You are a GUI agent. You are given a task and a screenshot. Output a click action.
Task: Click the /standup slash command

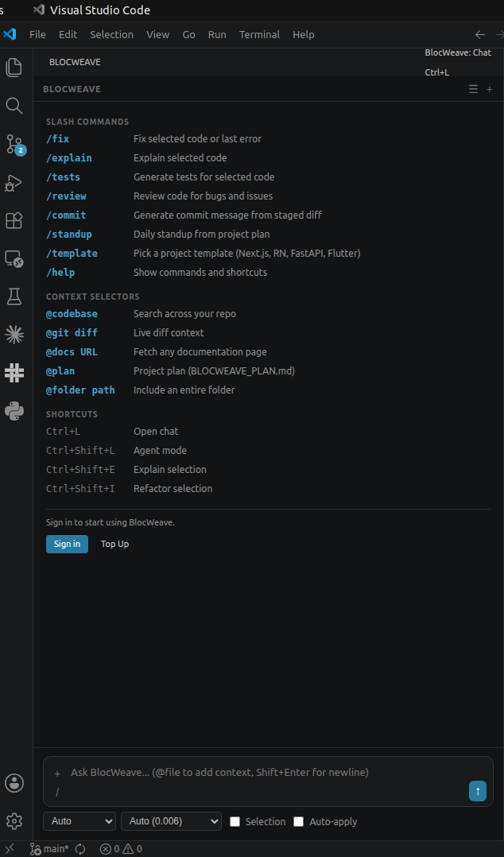coord(69,235)
